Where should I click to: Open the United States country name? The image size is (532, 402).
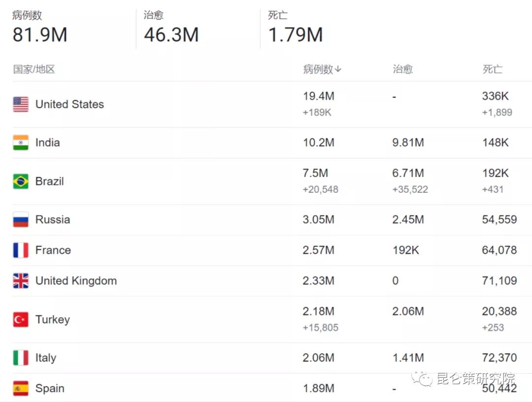[x=69, y=104]
